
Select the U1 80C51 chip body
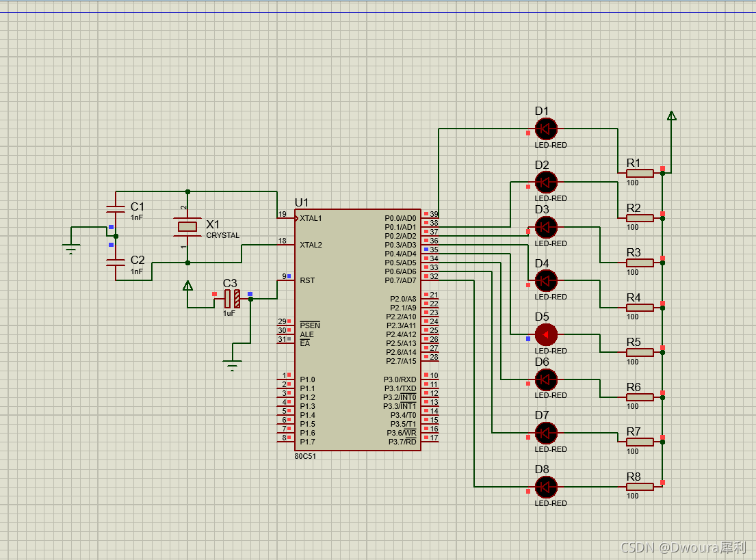[358, 330]
